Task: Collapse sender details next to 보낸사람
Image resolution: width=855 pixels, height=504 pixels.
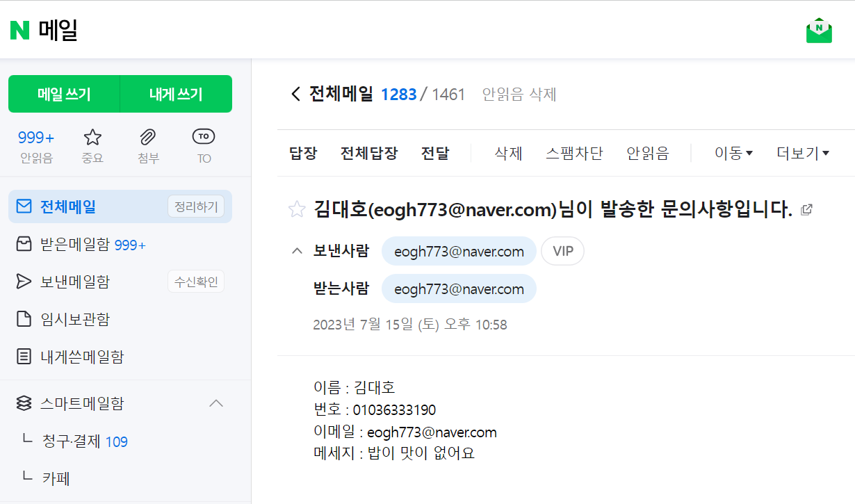Action: tap(296, 251)
